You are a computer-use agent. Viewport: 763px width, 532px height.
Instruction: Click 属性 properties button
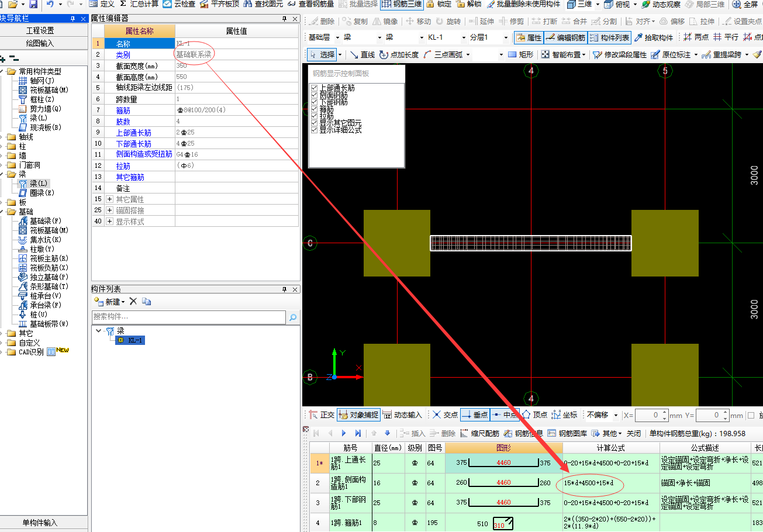point(529,37)
